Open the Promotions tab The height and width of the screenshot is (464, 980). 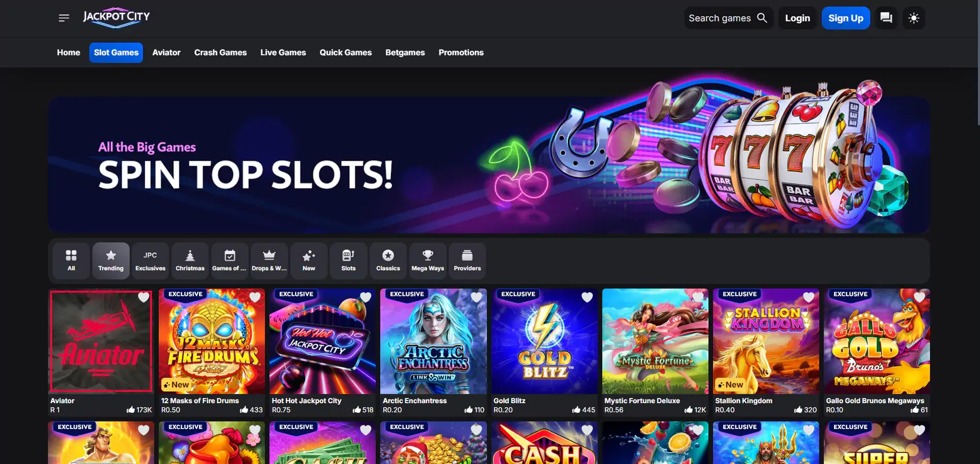(x=461, y=53)
